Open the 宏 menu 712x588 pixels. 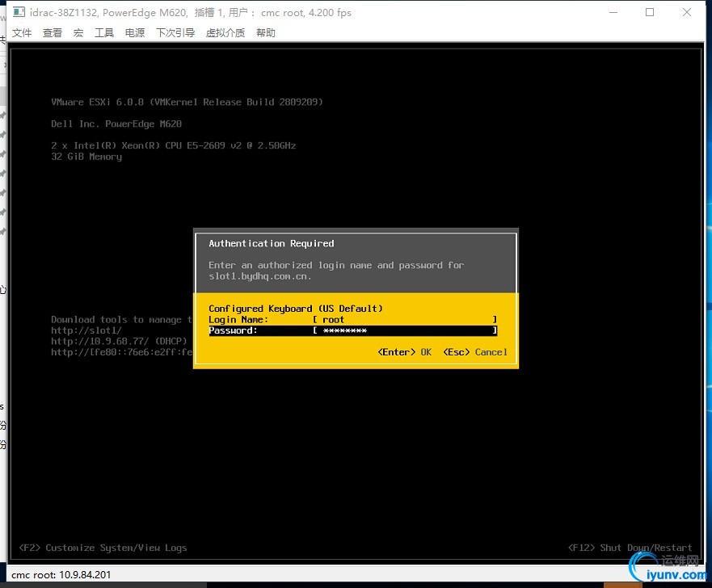point(78,32)
